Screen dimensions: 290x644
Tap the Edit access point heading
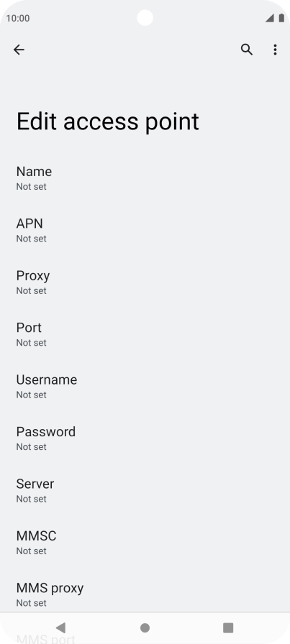coord(107,121)
